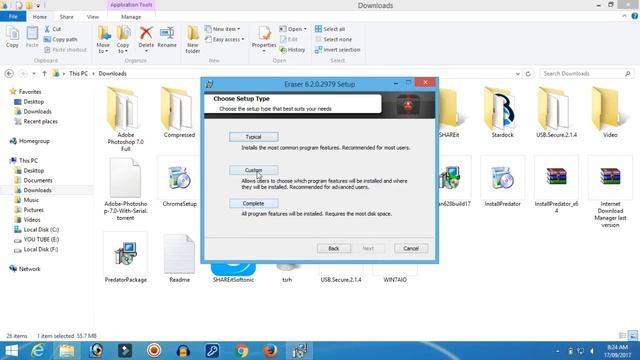Click Select none in ribbon
Image resolution: width=640 pixels, height=360 pixels.
(333, 39)
